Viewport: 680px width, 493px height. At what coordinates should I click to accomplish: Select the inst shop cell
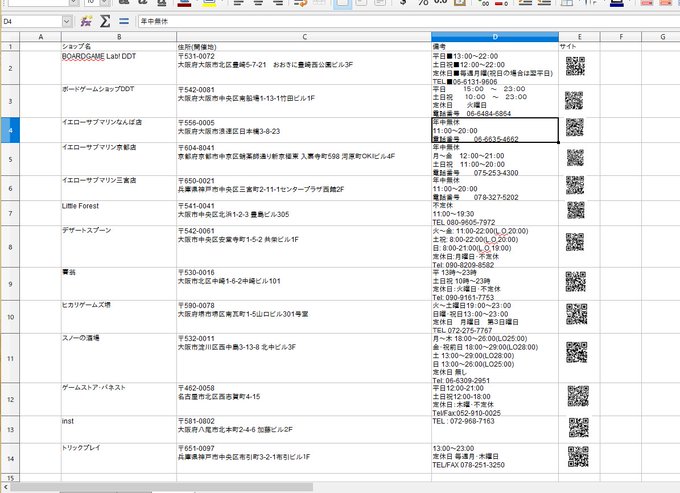[x=119, y=430]
